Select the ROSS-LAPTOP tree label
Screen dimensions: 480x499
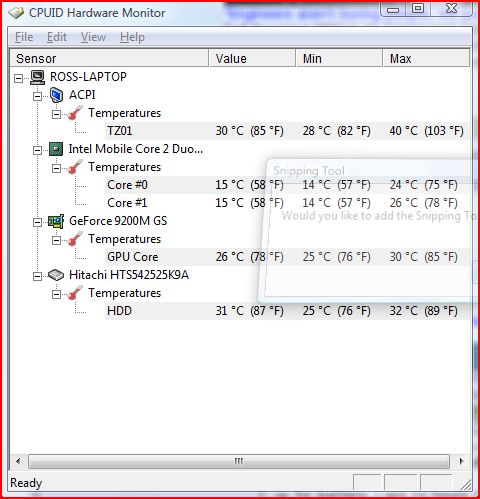(x=88, y=77)
